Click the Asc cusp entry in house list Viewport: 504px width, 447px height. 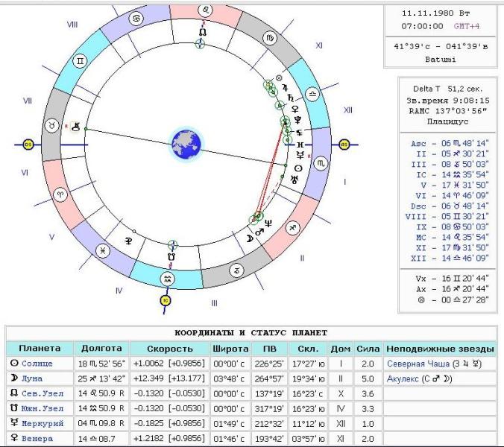click(450, 143)
